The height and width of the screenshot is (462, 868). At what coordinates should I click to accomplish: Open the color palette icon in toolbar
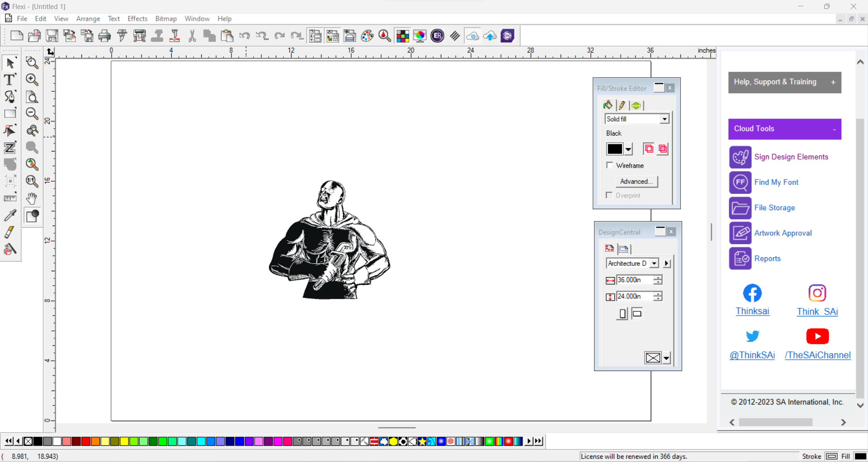click(367, 36)
